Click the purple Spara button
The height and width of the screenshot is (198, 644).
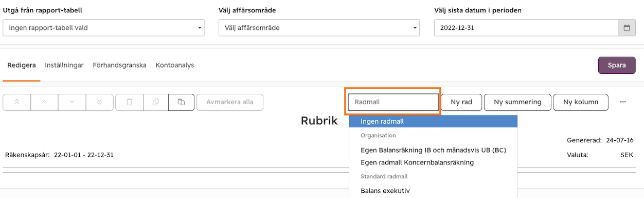click(x=617, y=65)
